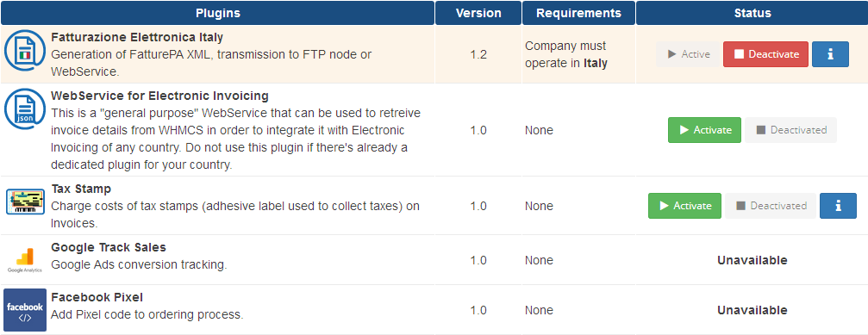The height and width of the screenshot is (335, 868).
Task: Click the Google Analytics logo icon
Action: pyautogui.click(x=25, y=259)
